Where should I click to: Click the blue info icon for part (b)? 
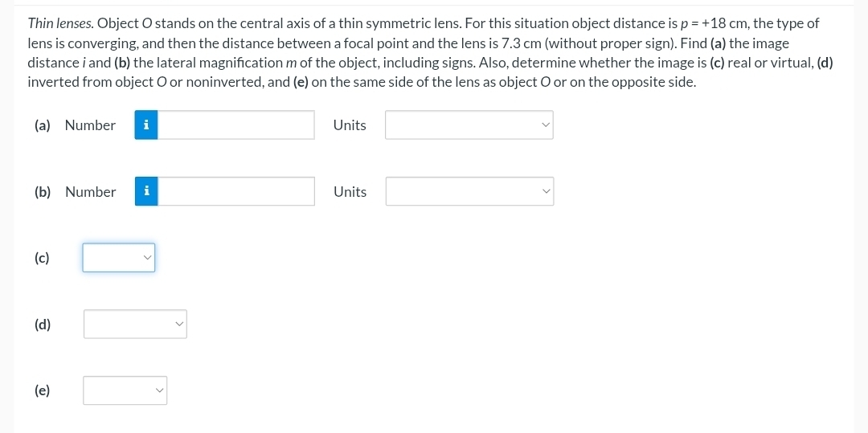click(146, 191)
